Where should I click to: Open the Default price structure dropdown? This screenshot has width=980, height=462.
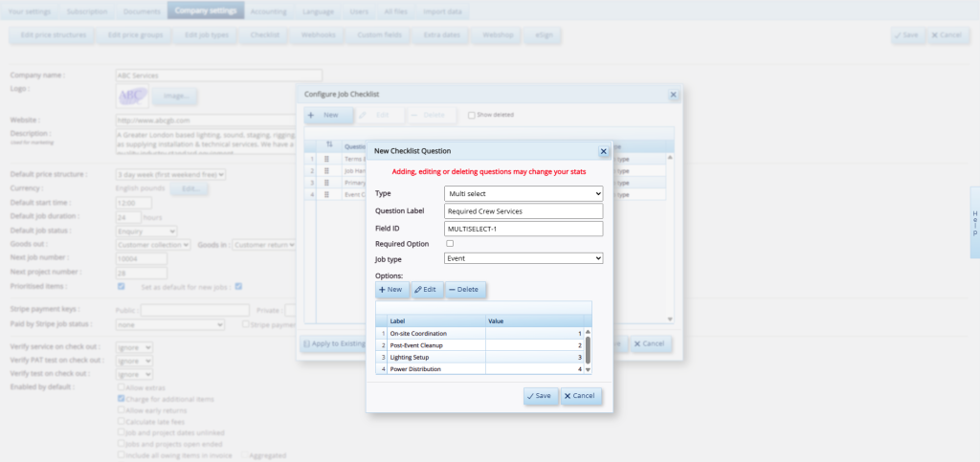coord(170,175)
